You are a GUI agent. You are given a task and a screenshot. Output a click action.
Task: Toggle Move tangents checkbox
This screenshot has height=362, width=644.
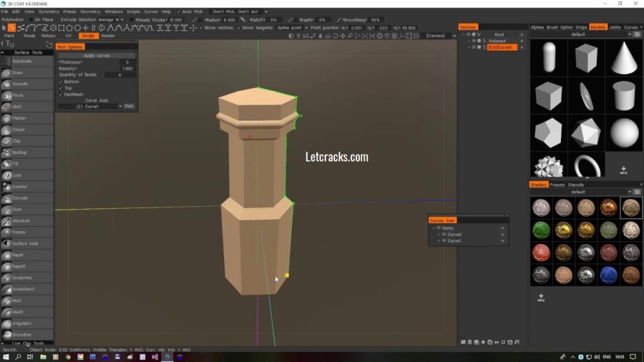238,28
